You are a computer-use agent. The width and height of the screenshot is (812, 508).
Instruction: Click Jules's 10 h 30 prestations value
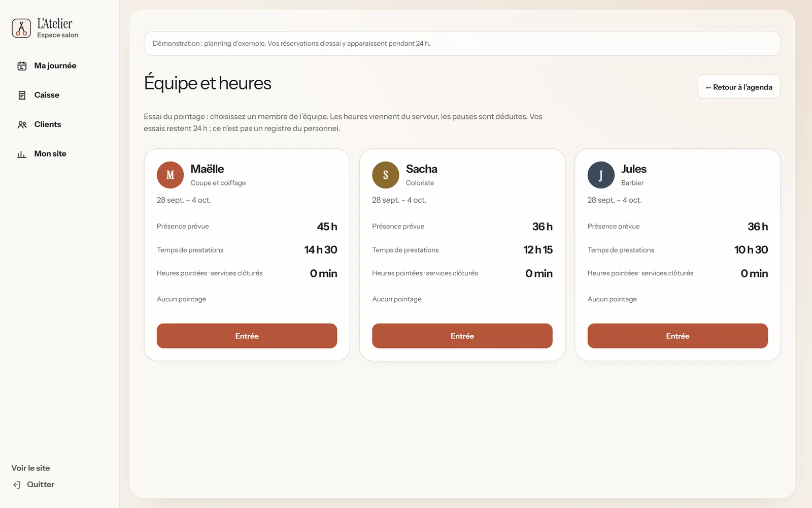click(751, 249)
